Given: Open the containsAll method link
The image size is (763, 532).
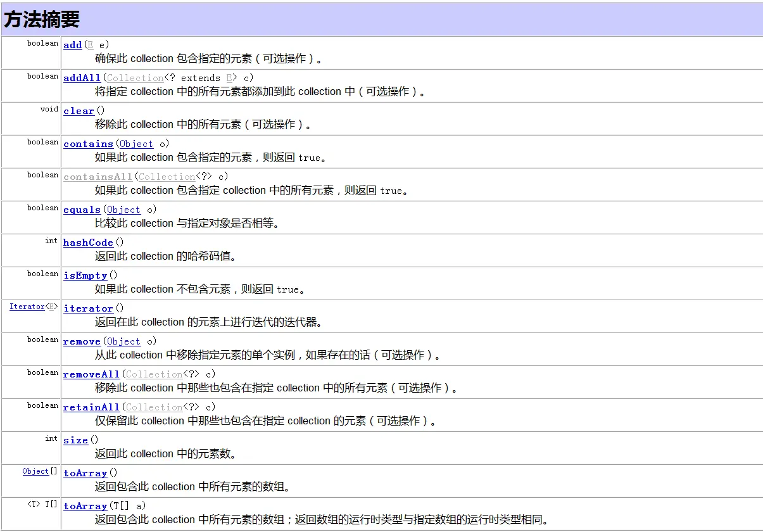Looking at the screenshot, I should (98, 177).
